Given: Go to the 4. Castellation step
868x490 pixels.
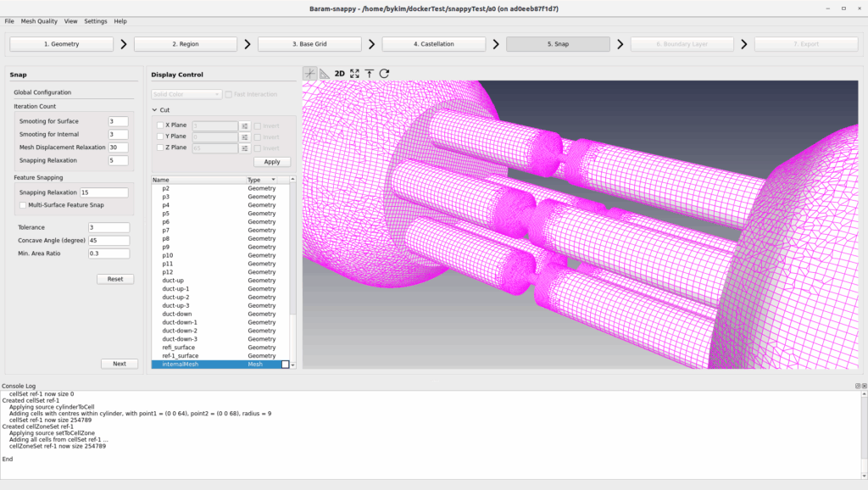Looking at the screenshot, I should click(x=433, y=44).
